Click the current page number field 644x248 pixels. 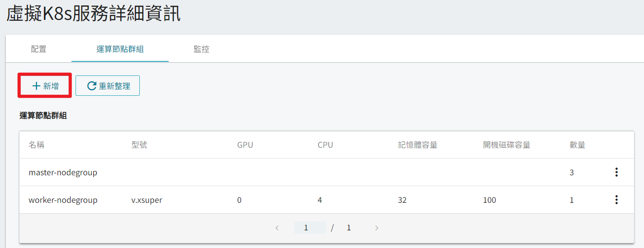pyautogui.click(x=310, y=228)
